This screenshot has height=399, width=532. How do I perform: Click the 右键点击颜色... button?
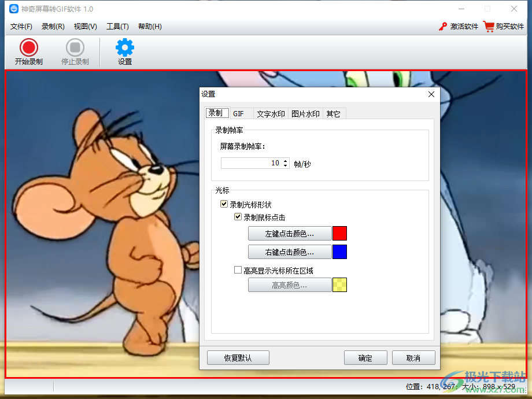(290, 252)
